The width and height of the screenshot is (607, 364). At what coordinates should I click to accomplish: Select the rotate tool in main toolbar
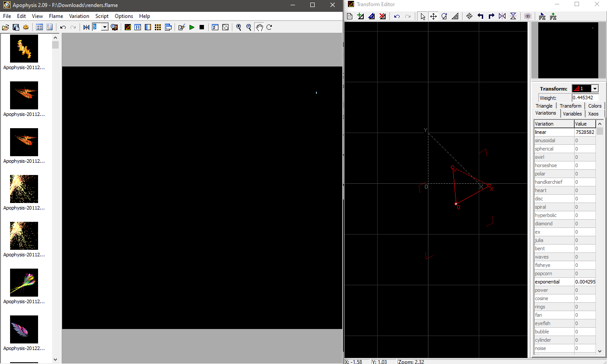(x=269, y=27)
